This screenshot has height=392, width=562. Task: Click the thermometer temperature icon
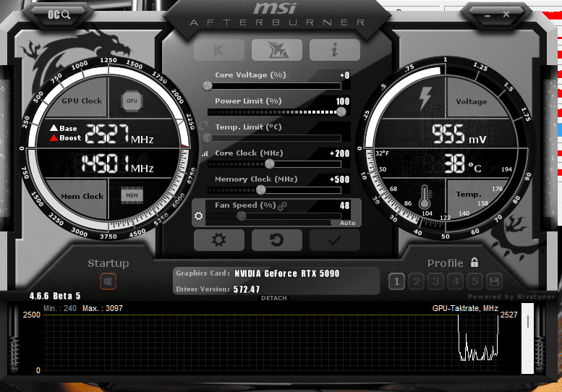425,197
